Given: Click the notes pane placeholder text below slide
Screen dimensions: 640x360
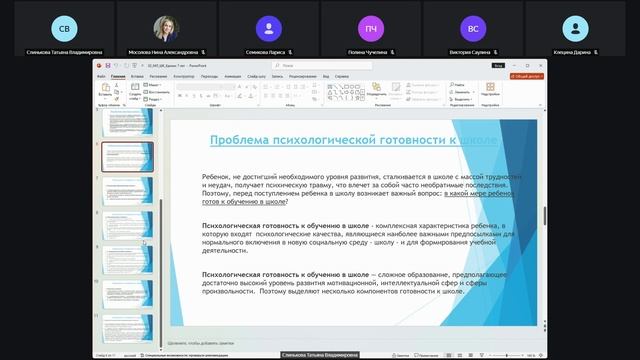Looking at the screenshot, I should [200, 343].
